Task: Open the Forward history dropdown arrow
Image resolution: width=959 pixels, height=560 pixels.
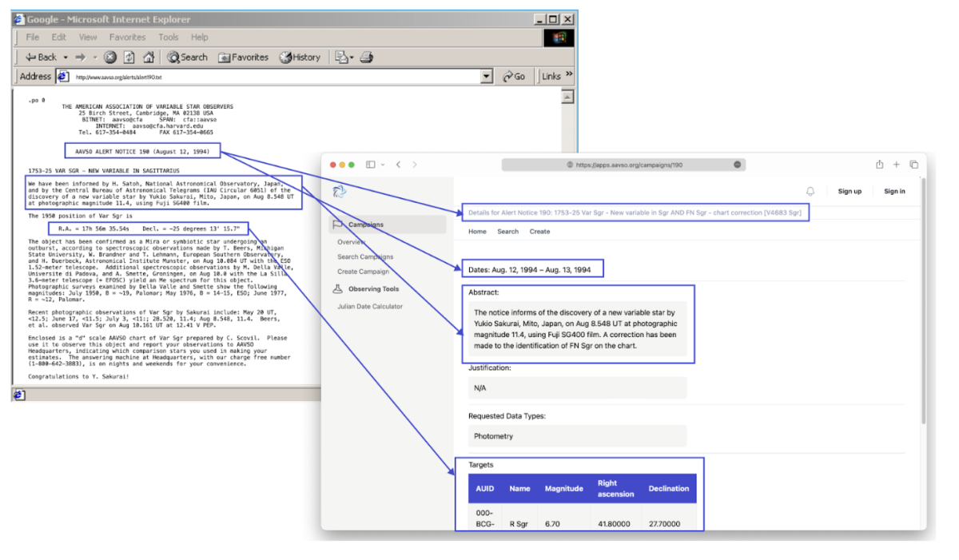Action: click(x=94, y=58)
